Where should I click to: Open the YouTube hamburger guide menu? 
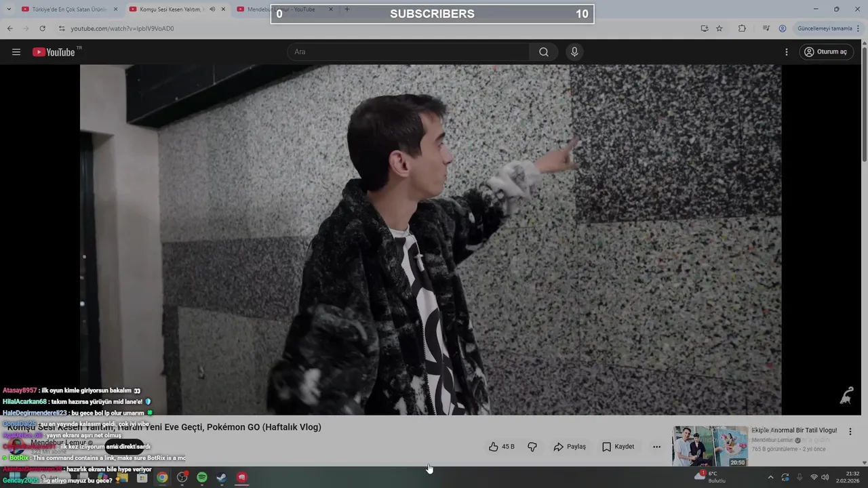pyautogui.click(x=16, y=52)
